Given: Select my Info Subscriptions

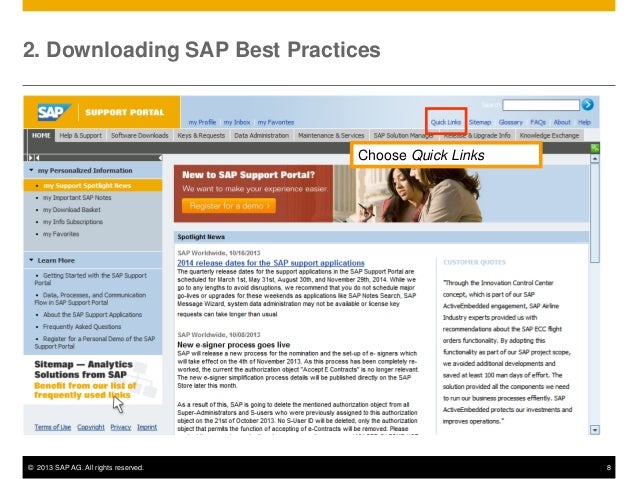Looking at the screenshot, I should [x=73, y=222].
